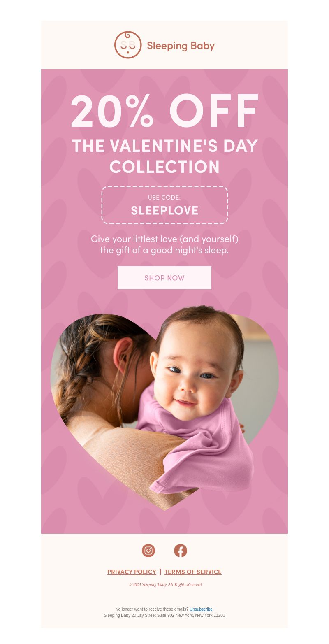Image resolution: width=329 pixels, height=644 pixels.
Task: Click the heart-shaped mother and baby photo
Action: [164, 407]
